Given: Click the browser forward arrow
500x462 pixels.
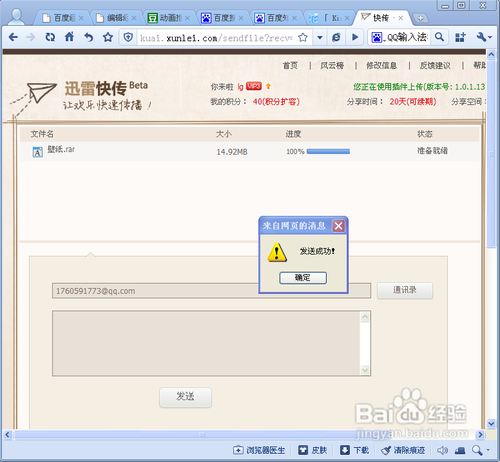Looking at the screenshot, I should [30, 37].
